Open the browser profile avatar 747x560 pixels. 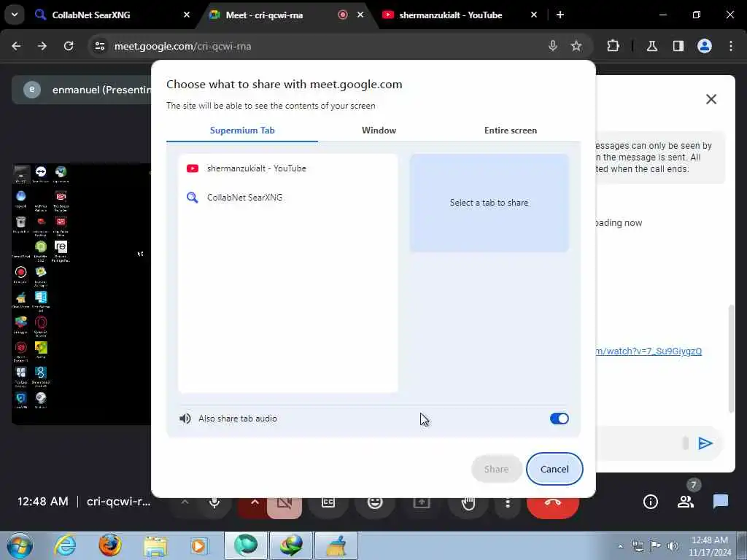pyautogui.click(x=704, y=46)
